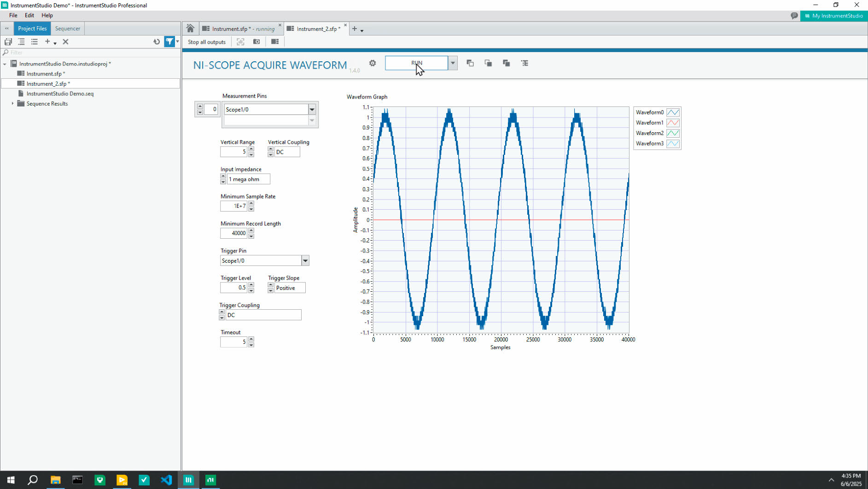Open the Edit menu
The image size is (868, 489).
coord(29,15)
